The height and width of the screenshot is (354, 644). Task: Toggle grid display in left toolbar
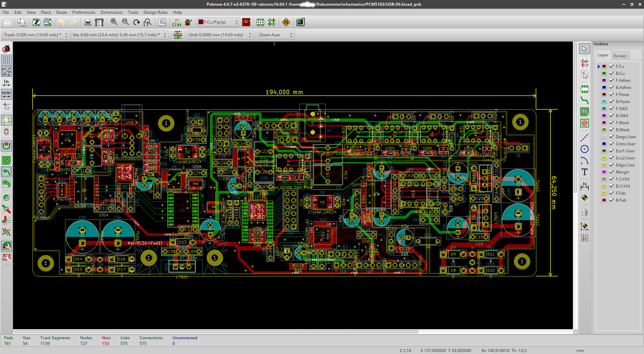coord(6,60)
